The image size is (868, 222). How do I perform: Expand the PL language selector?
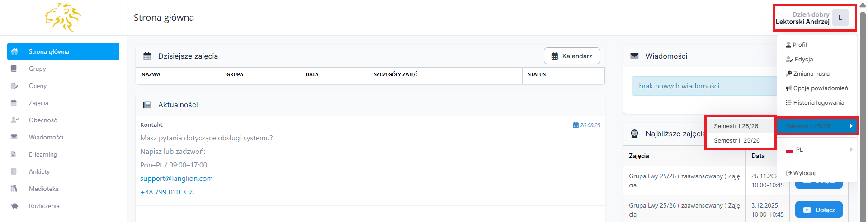pyautogui.click(x=816, y=149)
